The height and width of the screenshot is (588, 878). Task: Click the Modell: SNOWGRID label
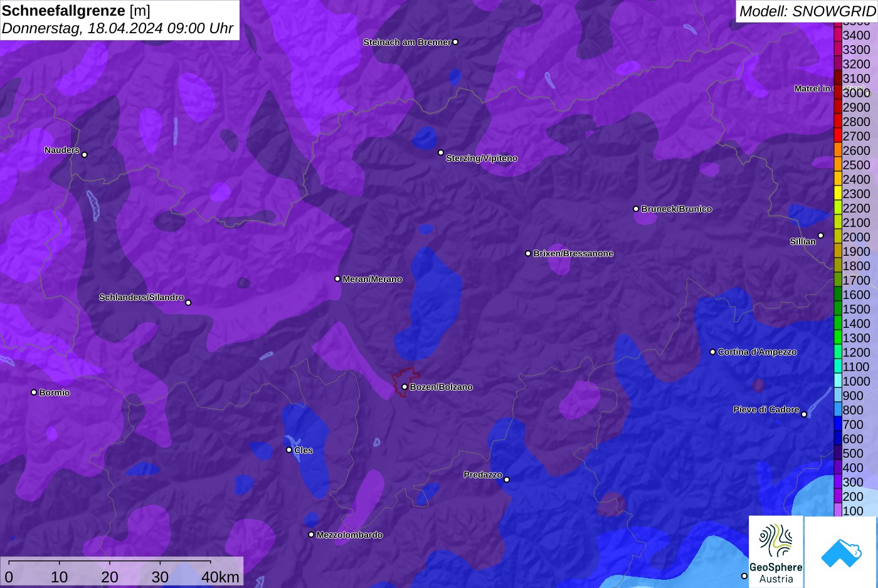coord(807,11)
